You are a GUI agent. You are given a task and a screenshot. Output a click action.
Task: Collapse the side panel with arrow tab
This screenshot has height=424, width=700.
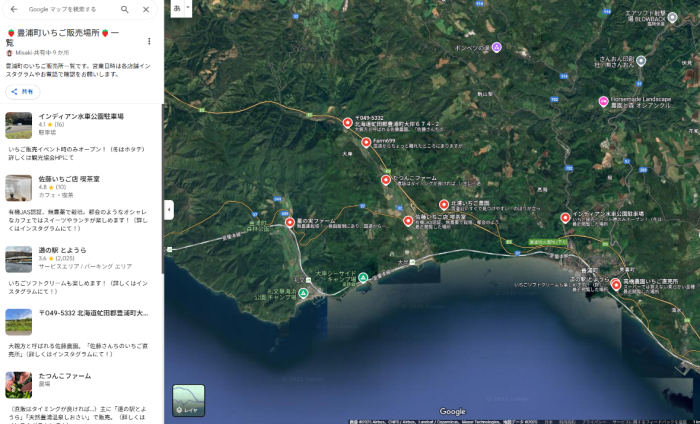[x=168, y=210]
